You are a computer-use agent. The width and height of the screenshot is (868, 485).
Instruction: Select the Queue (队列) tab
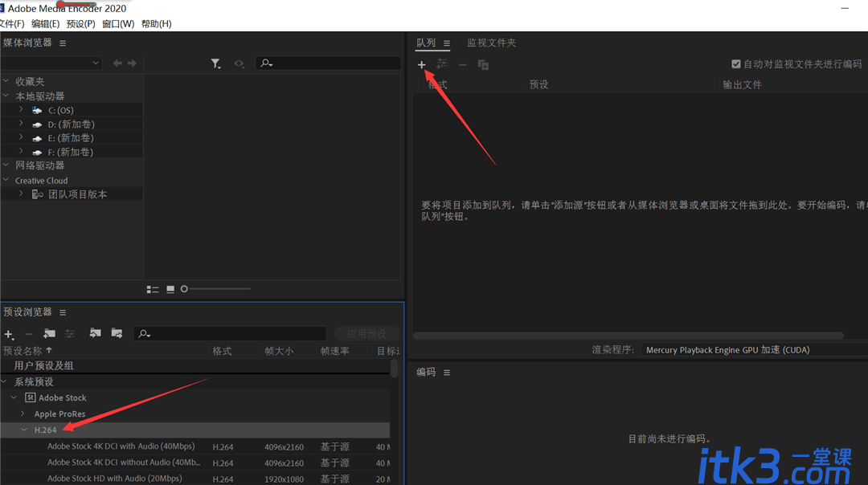(x=426, y=43)
